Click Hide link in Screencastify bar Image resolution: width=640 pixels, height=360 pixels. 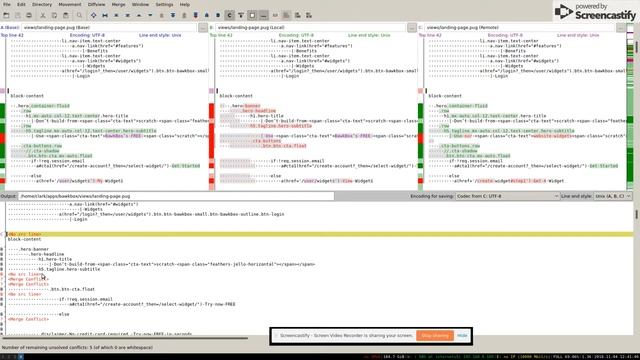coord(462,336)
